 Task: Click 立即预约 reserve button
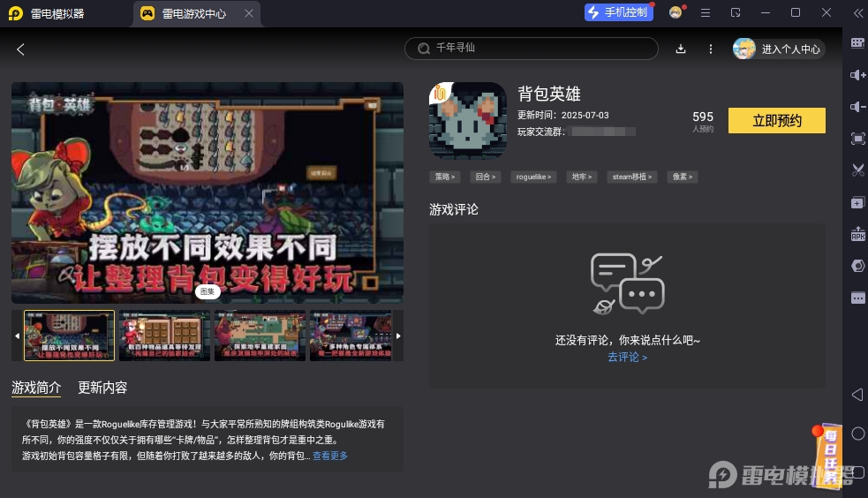point(776,121)
